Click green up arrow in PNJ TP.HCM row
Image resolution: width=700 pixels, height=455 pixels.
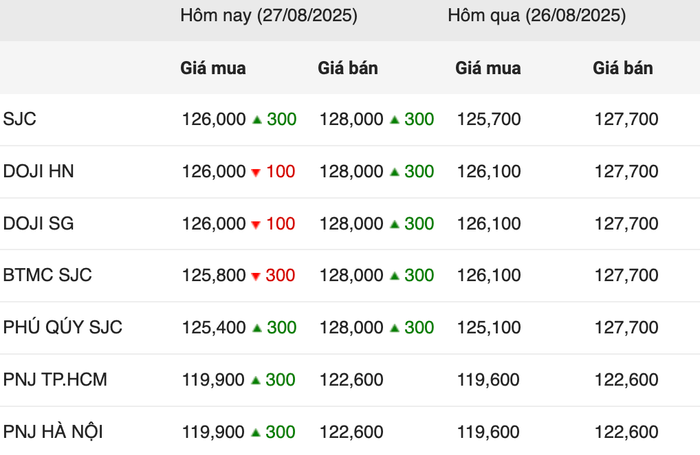255,380
